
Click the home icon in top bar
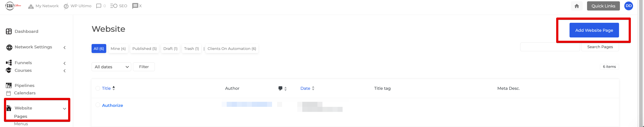[x=577, y=6]
